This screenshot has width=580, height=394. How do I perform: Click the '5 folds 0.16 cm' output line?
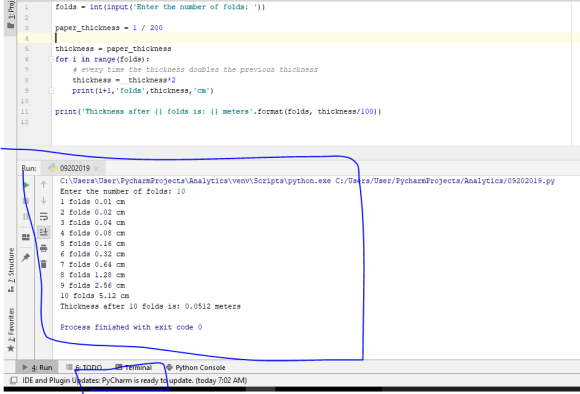(92, 244)
